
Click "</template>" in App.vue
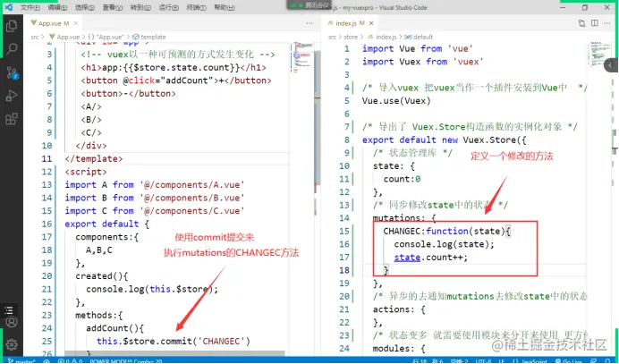(94, 158)
